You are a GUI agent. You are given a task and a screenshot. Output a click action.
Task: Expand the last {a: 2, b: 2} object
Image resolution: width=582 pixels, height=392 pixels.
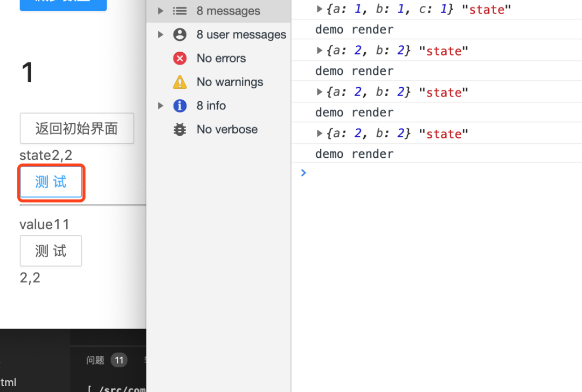click(x=319, y=133)
